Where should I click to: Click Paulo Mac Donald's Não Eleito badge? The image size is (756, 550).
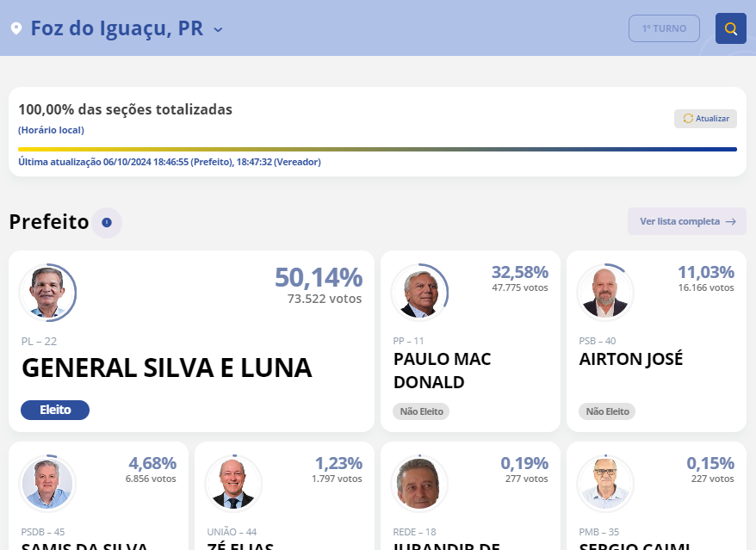pyautogui.click(x=421, y=411)
